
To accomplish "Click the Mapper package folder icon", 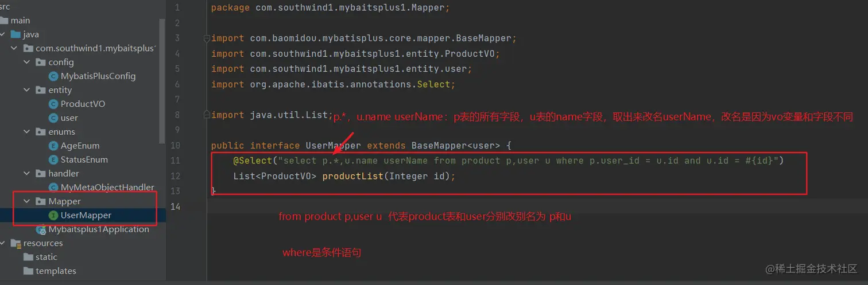I will click(41, 201).
